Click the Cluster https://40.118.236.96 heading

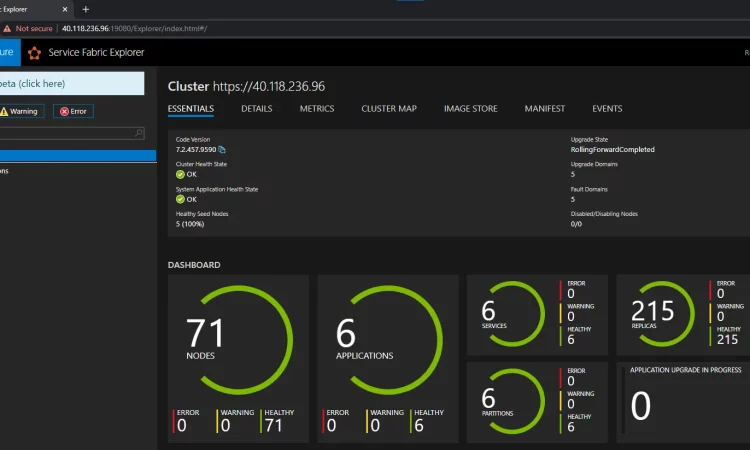click(246, 87)
